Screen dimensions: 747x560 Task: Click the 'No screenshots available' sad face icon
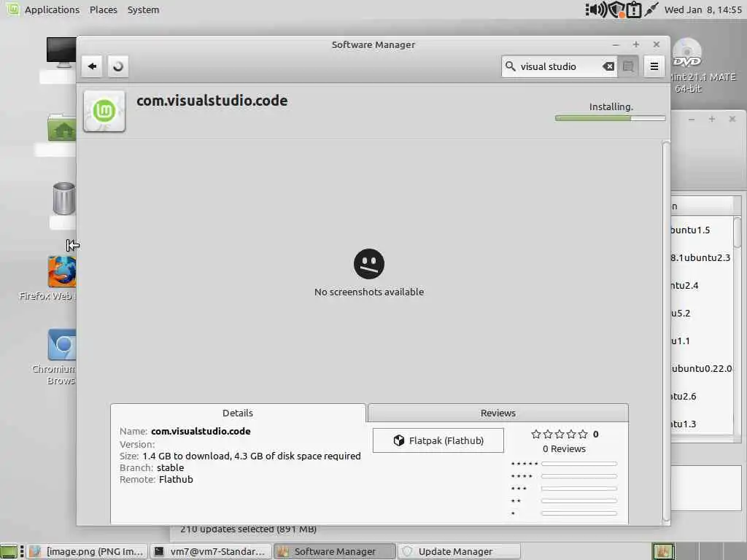(368, 264)
